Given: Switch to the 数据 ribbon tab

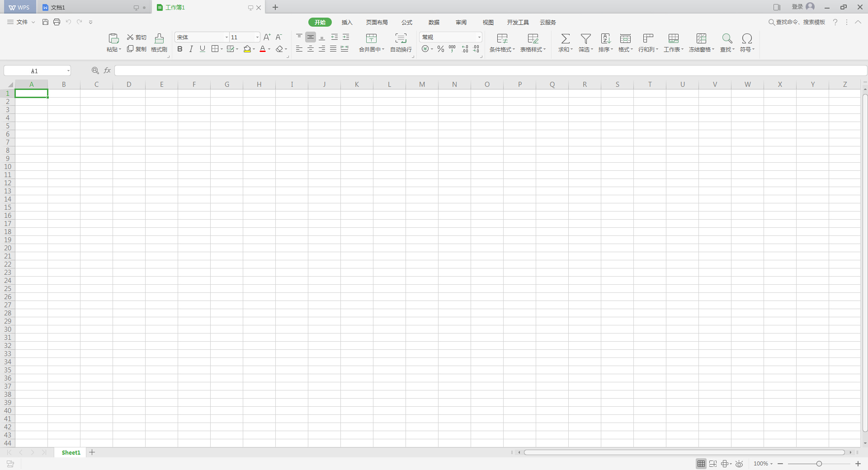Looking at the screenshot, I should tap(434, 22).
